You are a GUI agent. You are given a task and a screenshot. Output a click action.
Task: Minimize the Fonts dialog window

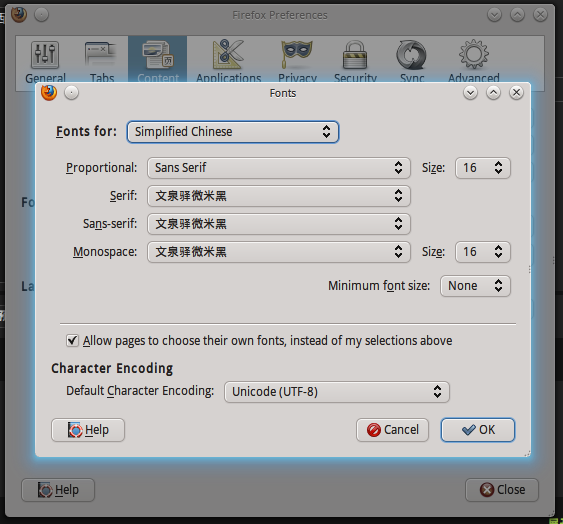pyautogui.click(x=470, y=93)
